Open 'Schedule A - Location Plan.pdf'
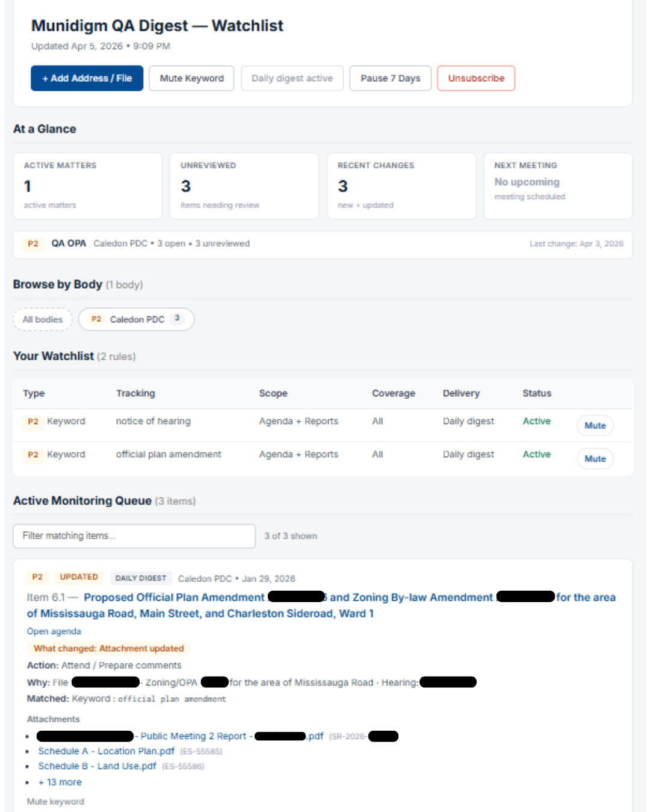 [x=105, y=751]
